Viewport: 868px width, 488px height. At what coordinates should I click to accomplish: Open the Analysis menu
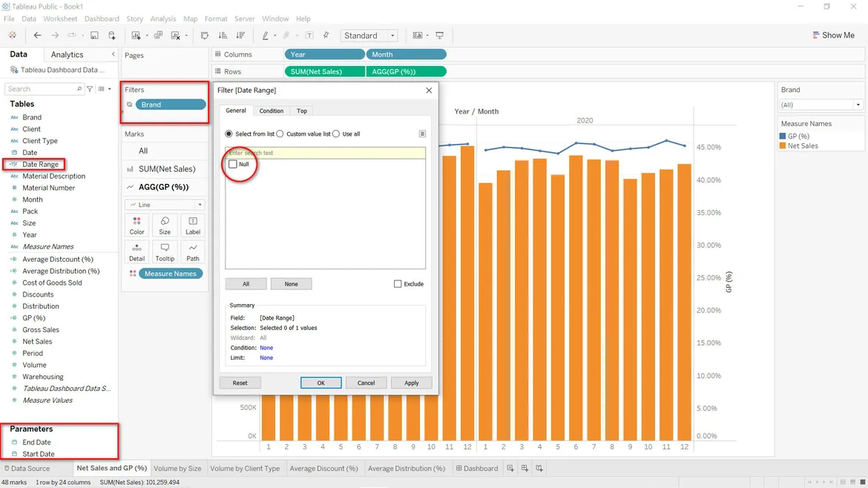tap(163, 19)
